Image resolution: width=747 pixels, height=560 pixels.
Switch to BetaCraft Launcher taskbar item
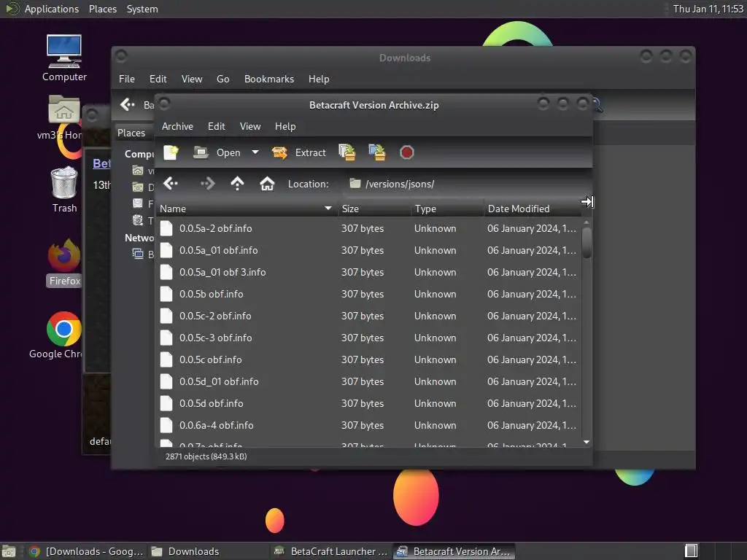tap(332, 551)
